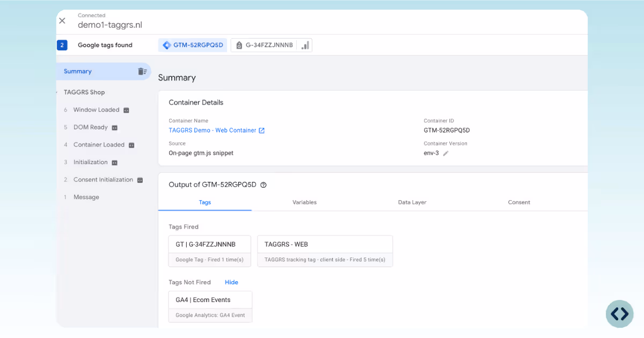Click the code icon beside Initialization

114,163
